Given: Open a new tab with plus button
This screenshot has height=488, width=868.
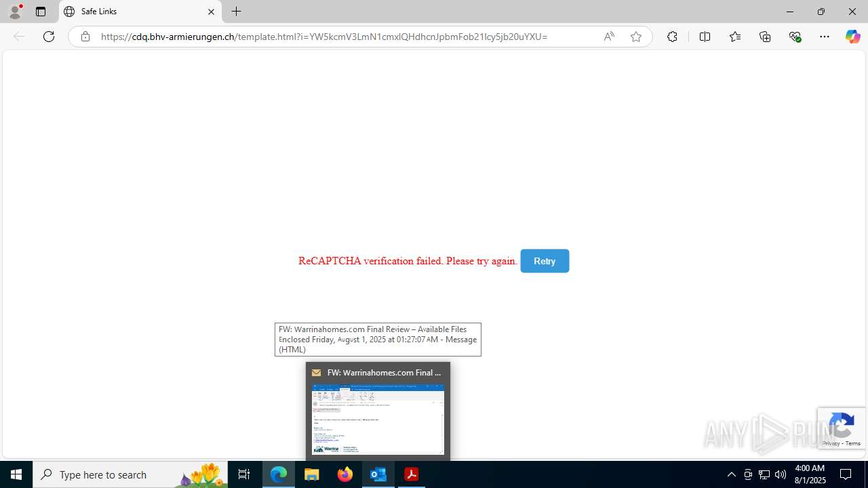Looking at the screenshot, I should (x=236, y=12).
